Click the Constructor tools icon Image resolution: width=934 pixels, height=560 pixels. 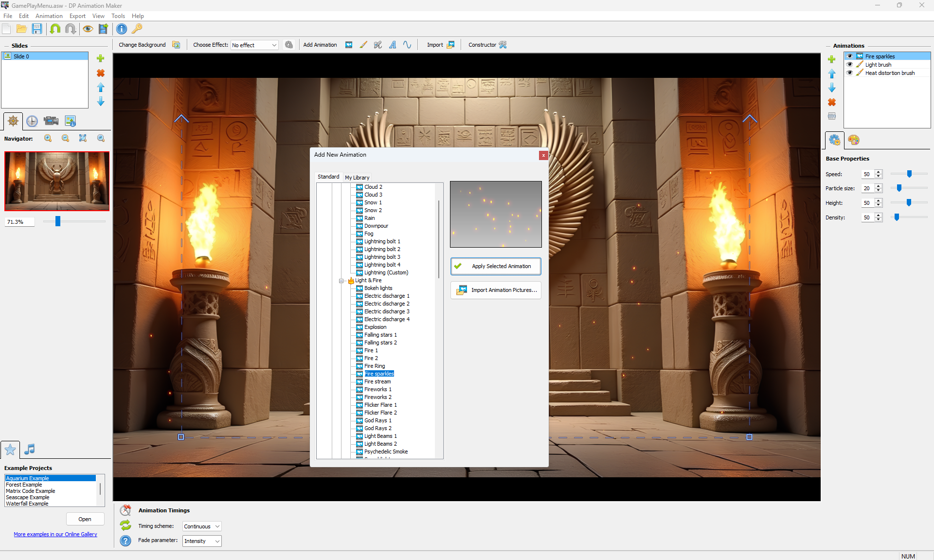pyautogui.click(x=503, y=45)
